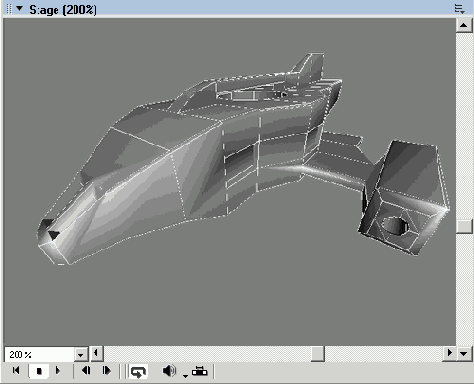Stop movie playback

click(39, 371)
